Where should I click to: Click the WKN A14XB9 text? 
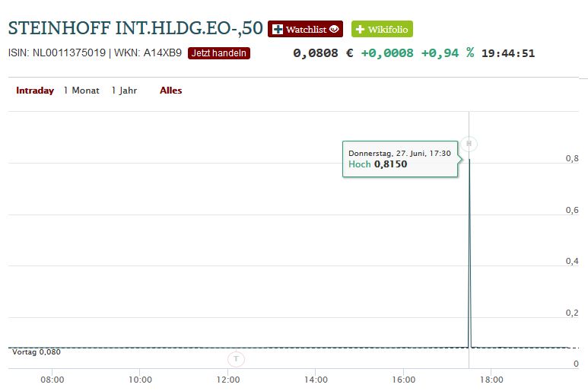[x=148, y=52]
